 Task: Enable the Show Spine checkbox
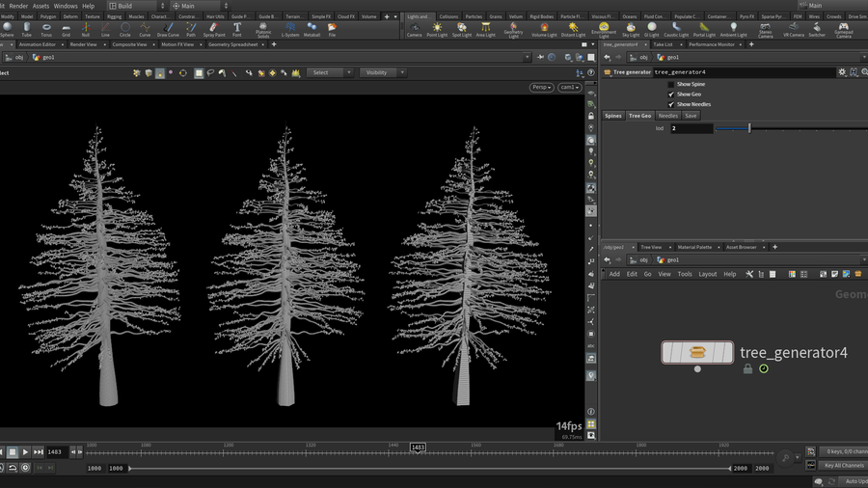[671, 85]
